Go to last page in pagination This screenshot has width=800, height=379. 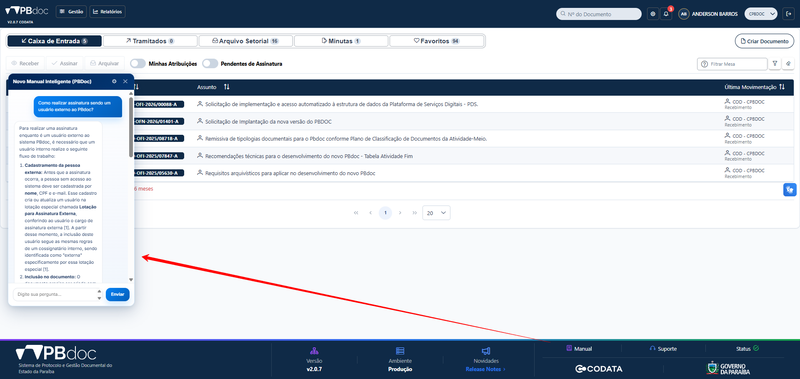pyautogui.click(x=414, y=213)
